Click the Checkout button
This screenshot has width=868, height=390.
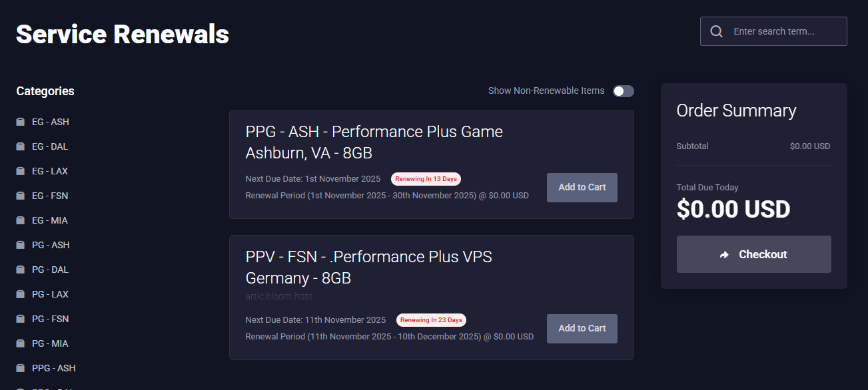pos(753,254)
